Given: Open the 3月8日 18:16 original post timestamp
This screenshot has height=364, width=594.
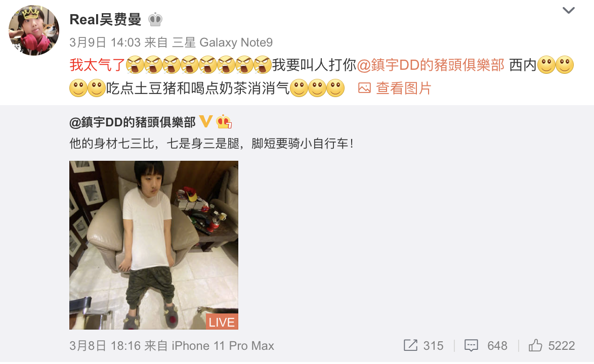Looking at the screenshot, I should (x=105, y=345).
